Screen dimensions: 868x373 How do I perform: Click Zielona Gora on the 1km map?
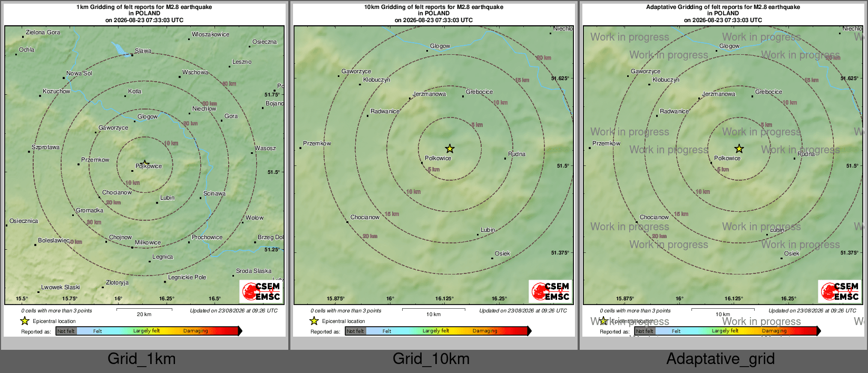pyautogui.click(x=43, y=32)
